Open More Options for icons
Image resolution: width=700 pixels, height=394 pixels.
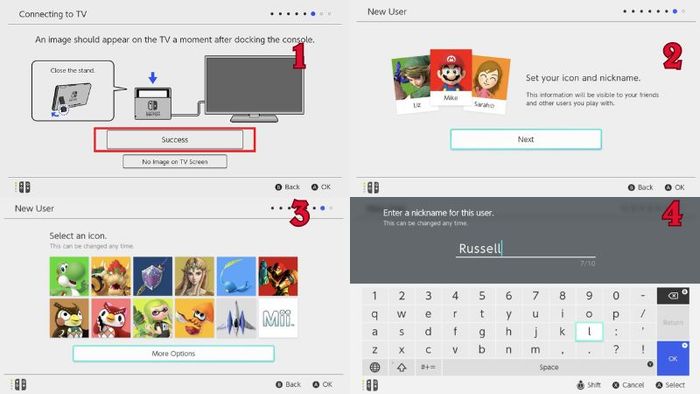pos(173,353)
